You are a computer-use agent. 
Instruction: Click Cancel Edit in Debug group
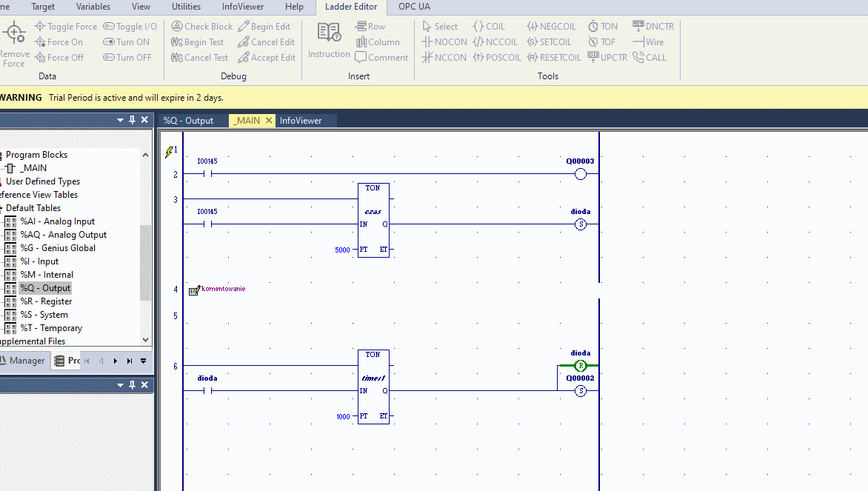point(267,42)
